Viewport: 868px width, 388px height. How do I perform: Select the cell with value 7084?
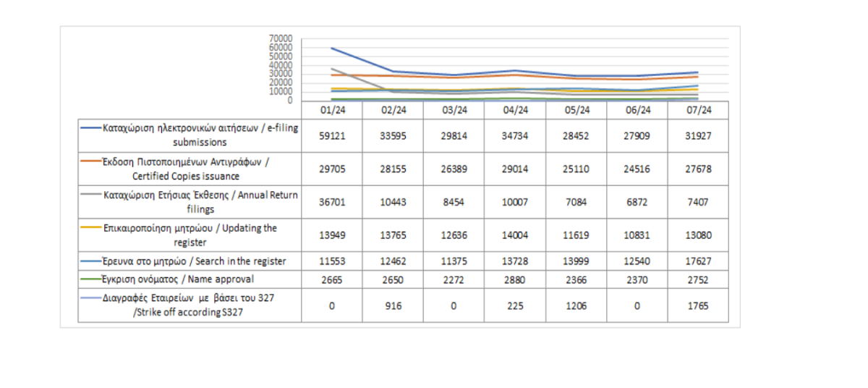[576, 202]
